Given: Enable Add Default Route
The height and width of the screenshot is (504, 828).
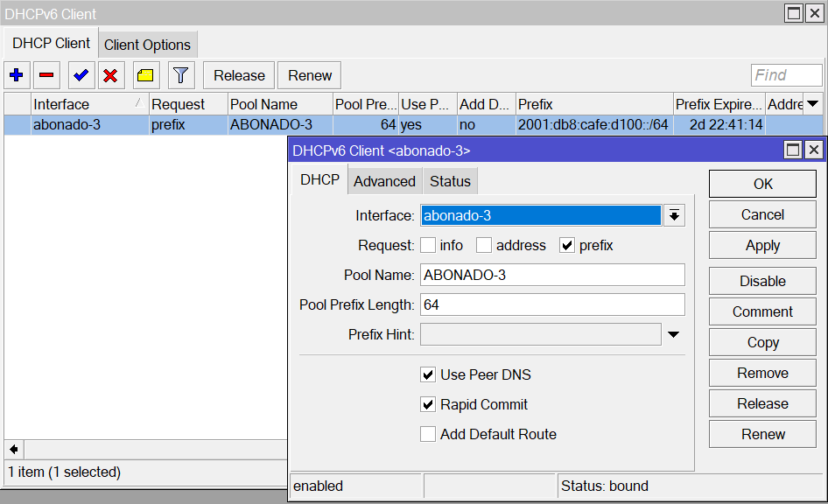Looking at the screenshot, I should point(428,434).
